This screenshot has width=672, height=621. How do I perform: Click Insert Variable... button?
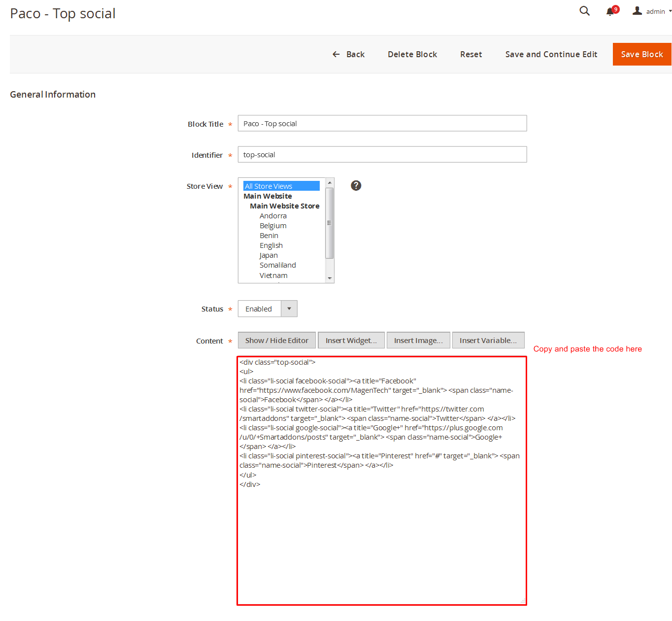click(x=488, y=340)
